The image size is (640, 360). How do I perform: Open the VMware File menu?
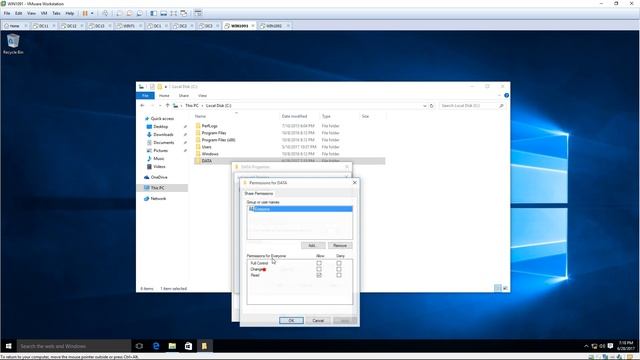[7, 13]
